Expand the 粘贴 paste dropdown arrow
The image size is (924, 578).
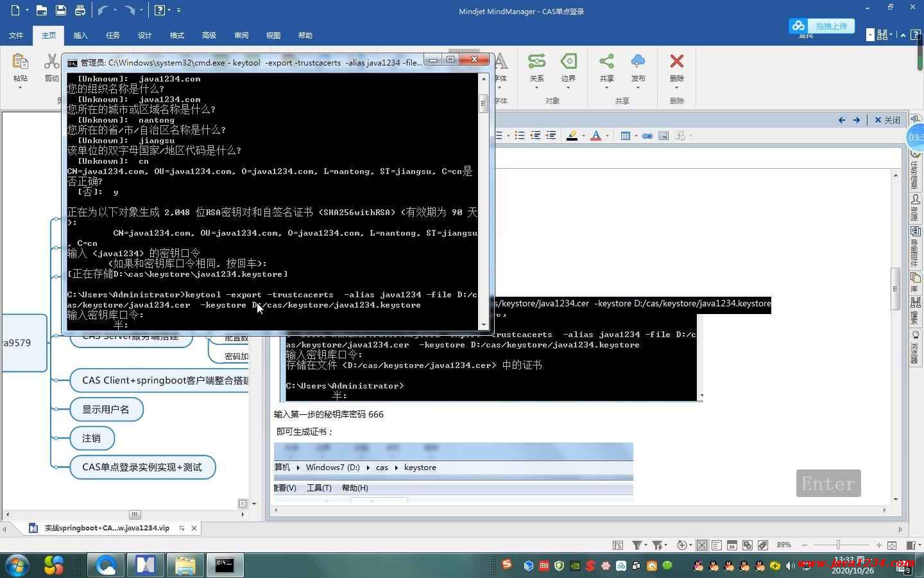click(20, 88)
